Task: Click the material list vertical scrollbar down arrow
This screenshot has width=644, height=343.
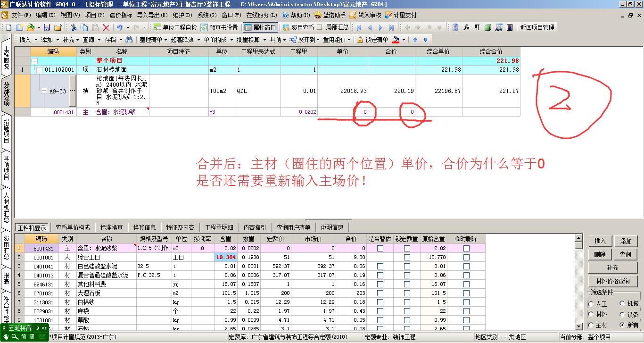Action: 579,326
